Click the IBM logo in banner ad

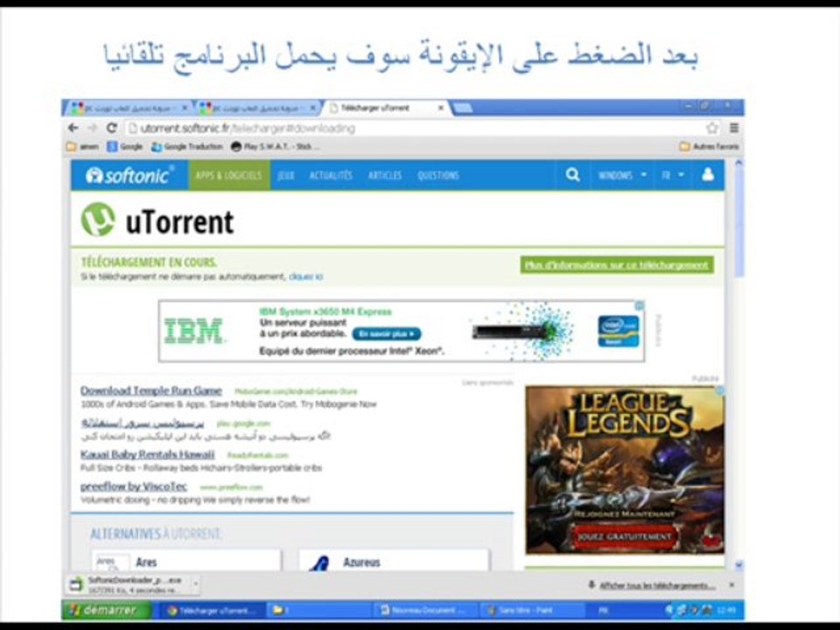pos(194,331)
